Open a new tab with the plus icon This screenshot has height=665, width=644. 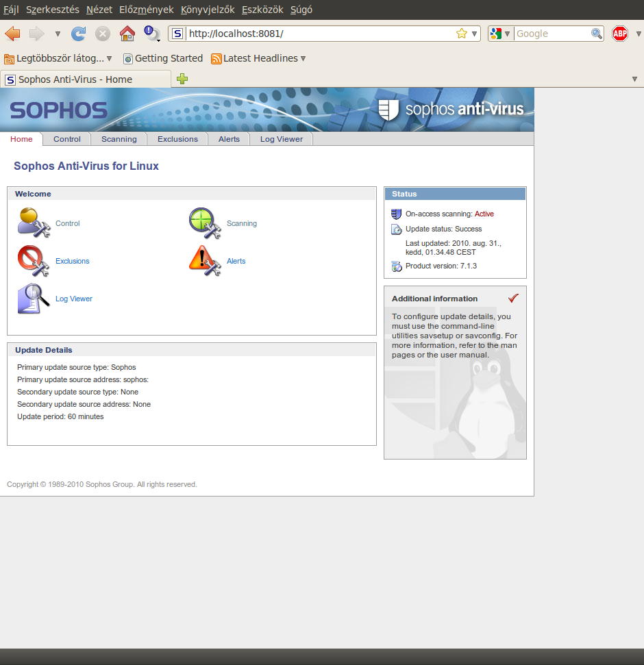(x=182, y=79)
